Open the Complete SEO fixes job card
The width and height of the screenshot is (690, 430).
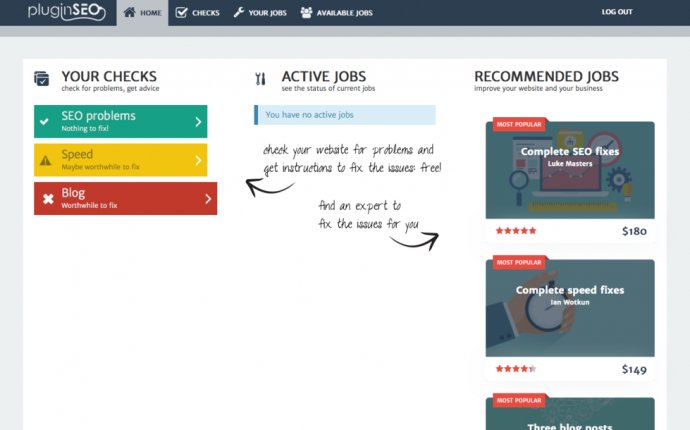(570, 170)
